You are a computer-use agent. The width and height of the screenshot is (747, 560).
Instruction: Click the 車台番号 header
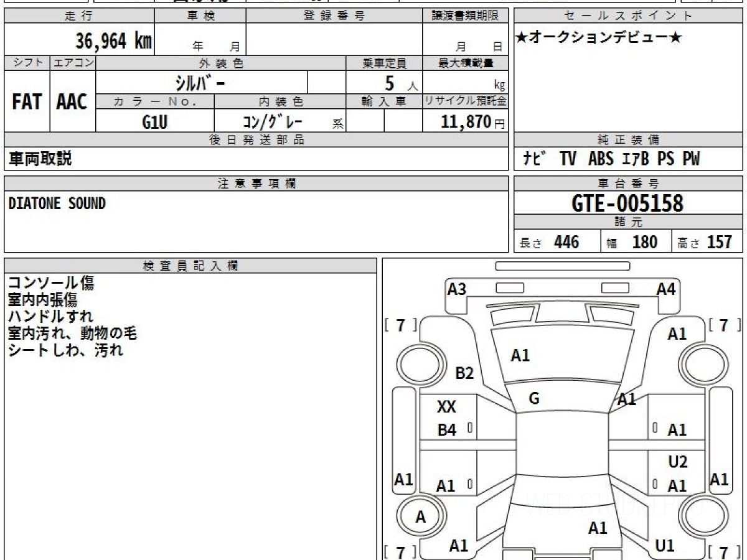(x=628, y=184)
